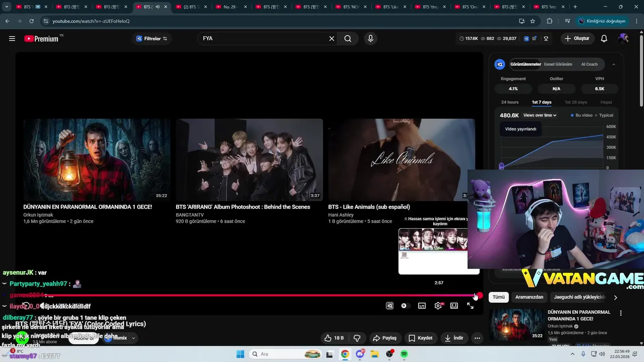Start voice search with microphone

[371, 39]
